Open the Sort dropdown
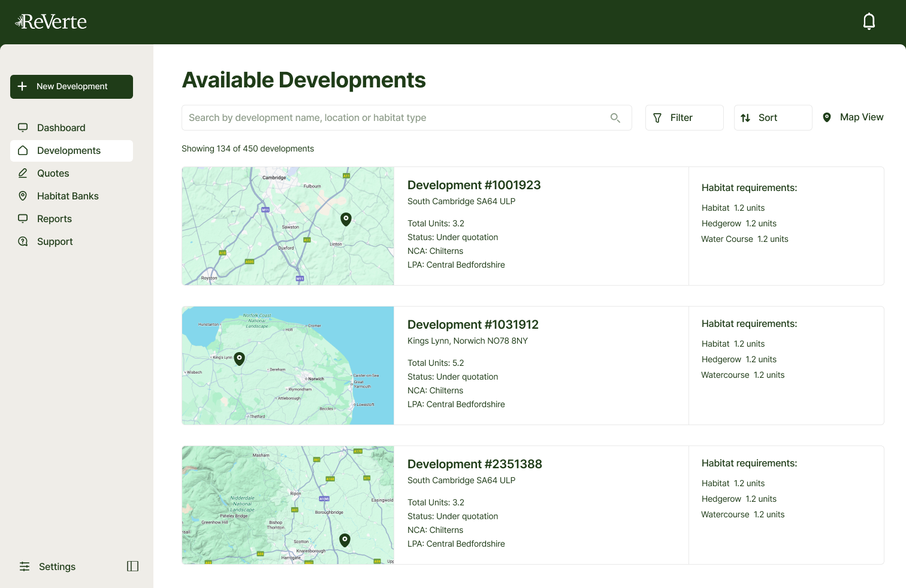Screen dimensions: 906x588 tap(772, 118)
